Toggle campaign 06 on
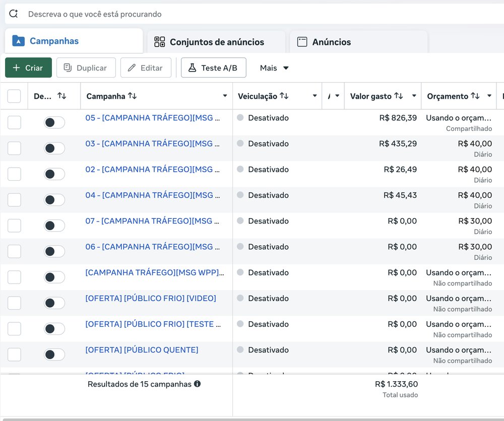The height and width of the screenshot is (421, 504). pos(54,251)
